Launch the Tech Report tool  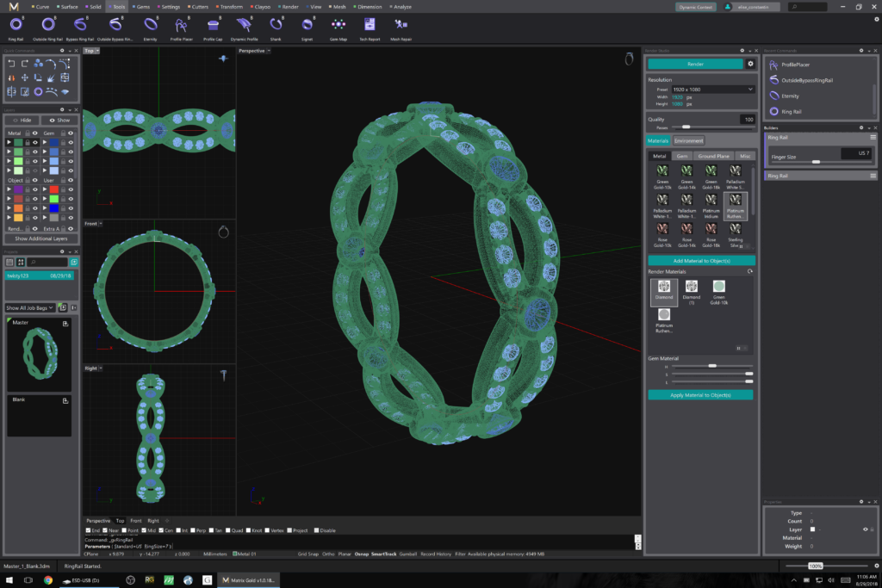point(370,26)
